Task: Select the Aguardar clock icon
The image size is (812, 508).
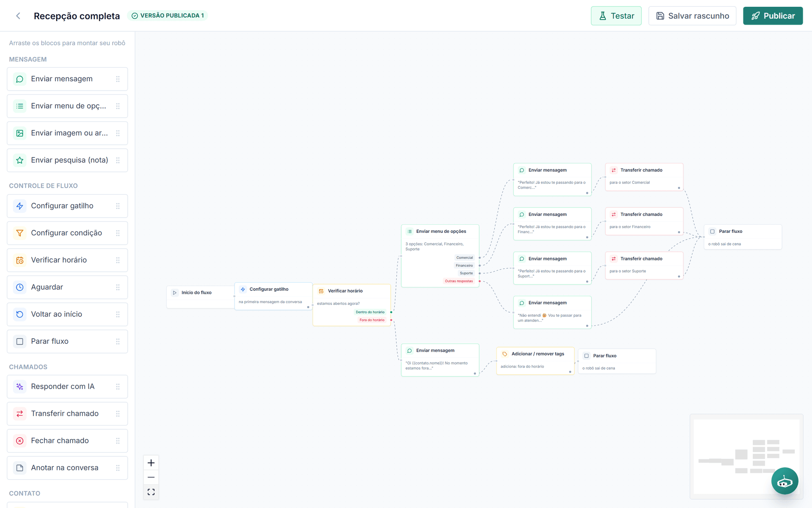Action: (x=20, y=287)
